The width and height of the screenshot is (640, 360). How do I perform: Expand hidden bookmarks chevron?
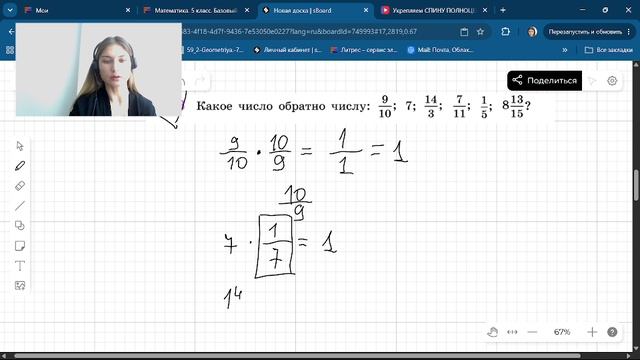[565, 50]
